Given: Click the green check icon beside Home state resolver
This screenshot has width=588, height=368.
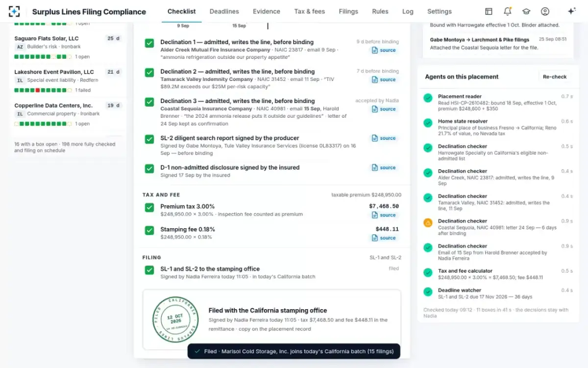Looking at the screenshot, I should [x=428, y=123].
